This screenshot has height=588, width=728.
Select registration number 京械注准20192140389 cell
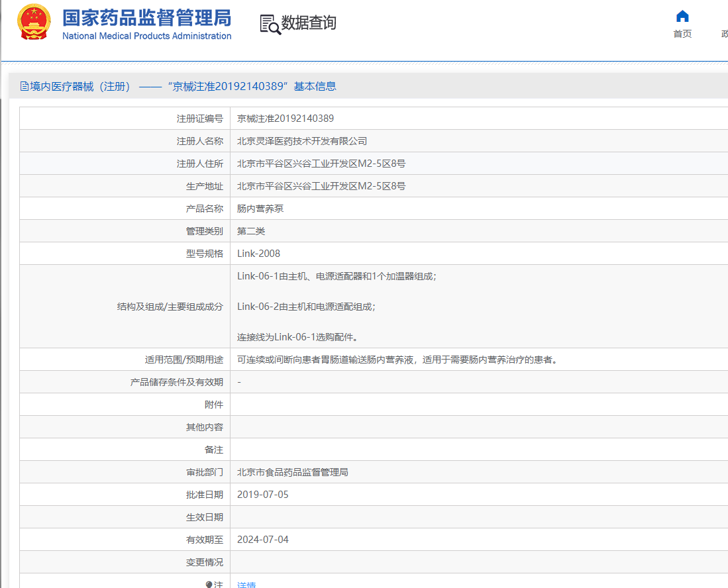coord(285,119)
